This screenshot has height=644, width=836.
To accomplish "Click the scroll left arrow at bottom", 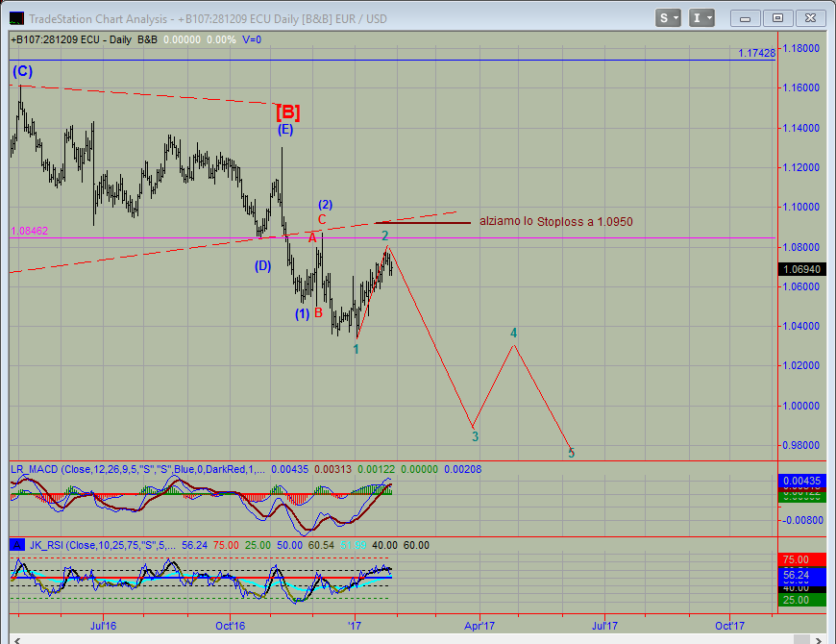I will tap(17, 640).
